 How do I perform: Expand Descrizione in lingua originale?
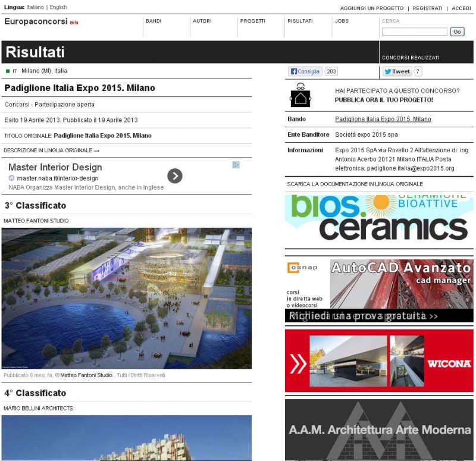point(51,150)
